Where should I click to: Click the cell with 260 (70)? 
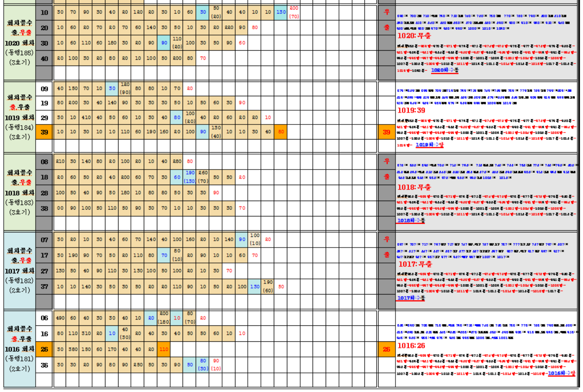click(203, 177)
